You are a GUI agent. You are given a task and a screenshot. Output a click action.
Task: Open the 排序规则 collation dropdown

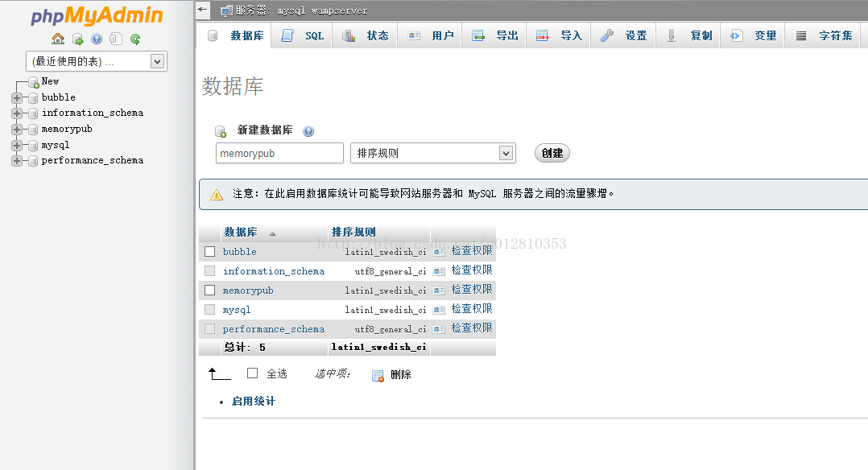point(432,152)
